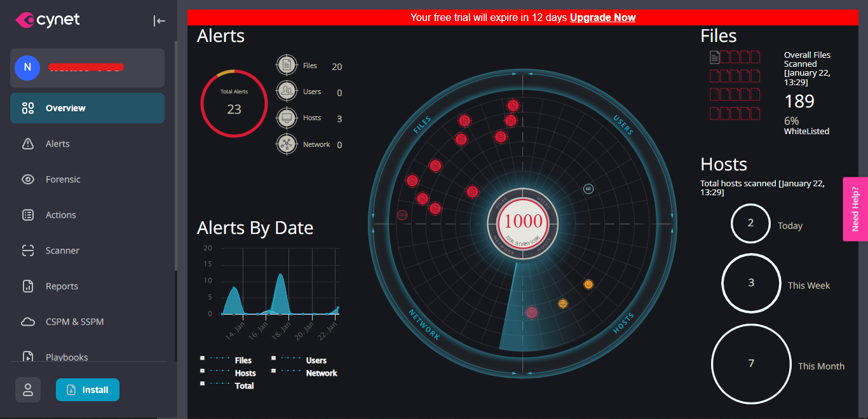This screenshot has height=419, width=868.
Task: Click the user profile icon near Install
Action: tap(28, 389)
